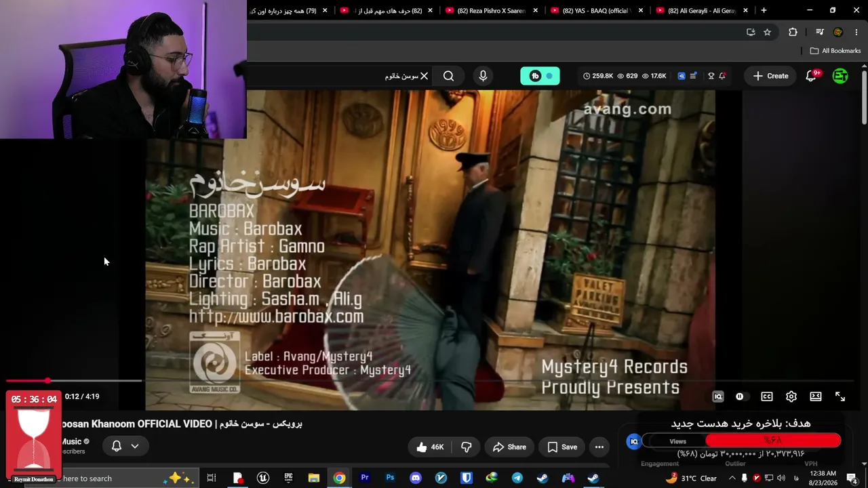
Task: Open the vidIQ list icon in the header
Action: pyautogui.click(x=693, y=76)
